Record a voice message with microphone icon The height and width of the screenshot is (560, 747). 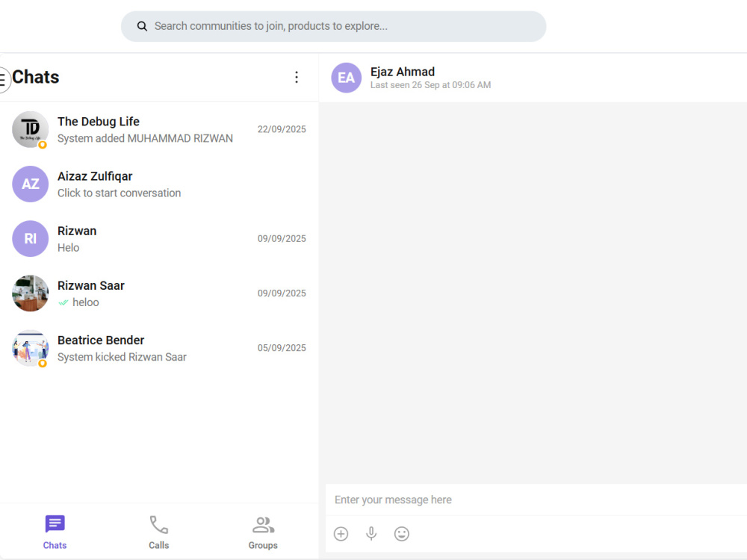pos(371,534)
